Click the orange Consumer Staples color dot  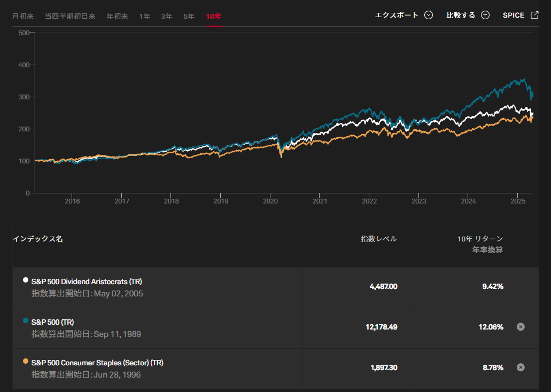point(25,361)
